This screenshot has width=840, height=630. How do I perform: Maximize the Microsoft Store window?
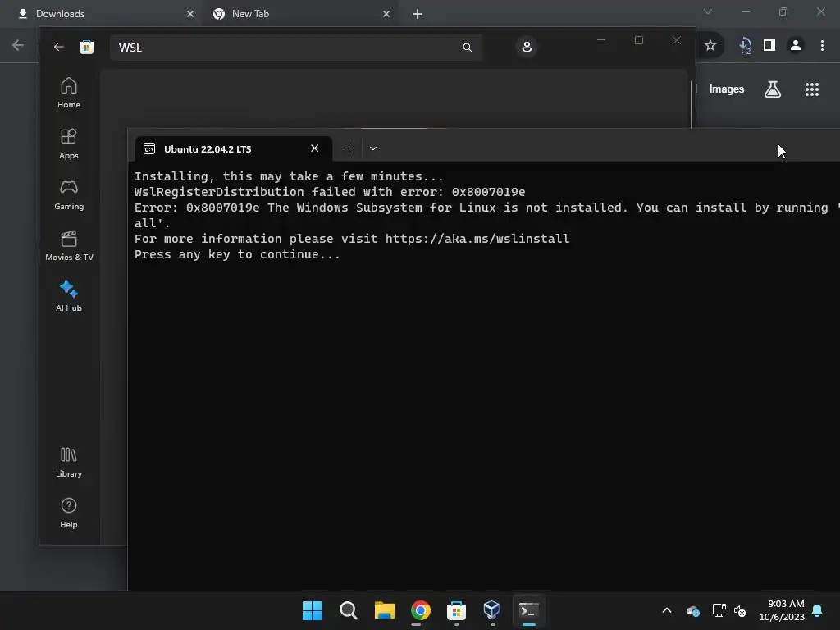(638, 40)
